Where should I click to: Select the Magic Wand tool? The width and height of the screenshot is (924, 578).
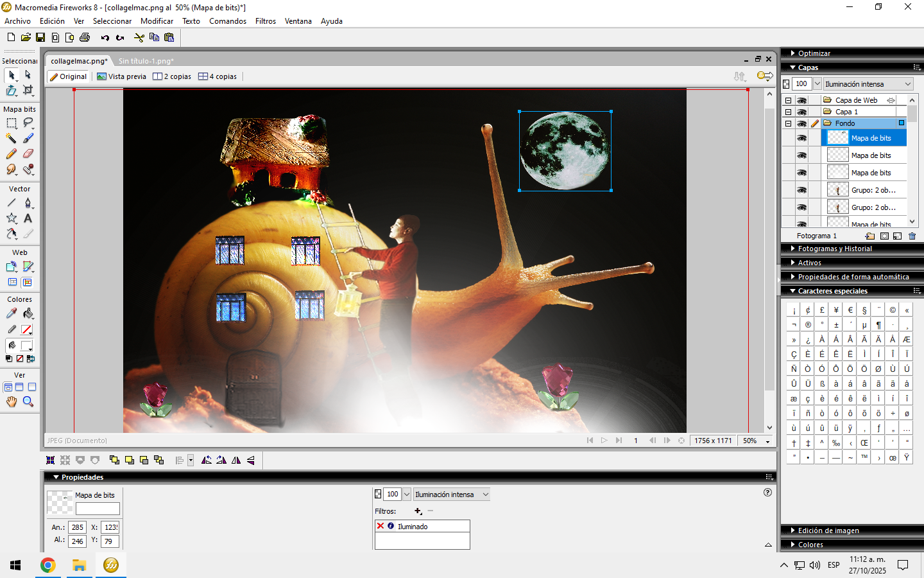[x=11, y=138]
